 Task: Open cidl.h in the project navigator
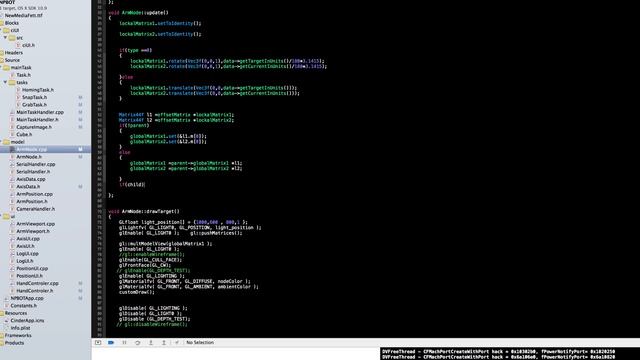click(x=28, y=45)
